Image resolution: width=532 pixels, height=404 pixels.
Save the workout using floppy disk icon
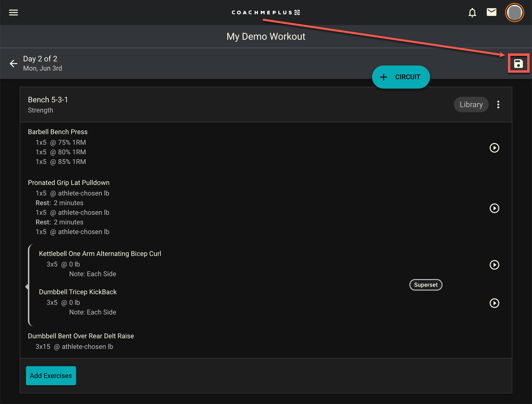(x=518, y=64)
